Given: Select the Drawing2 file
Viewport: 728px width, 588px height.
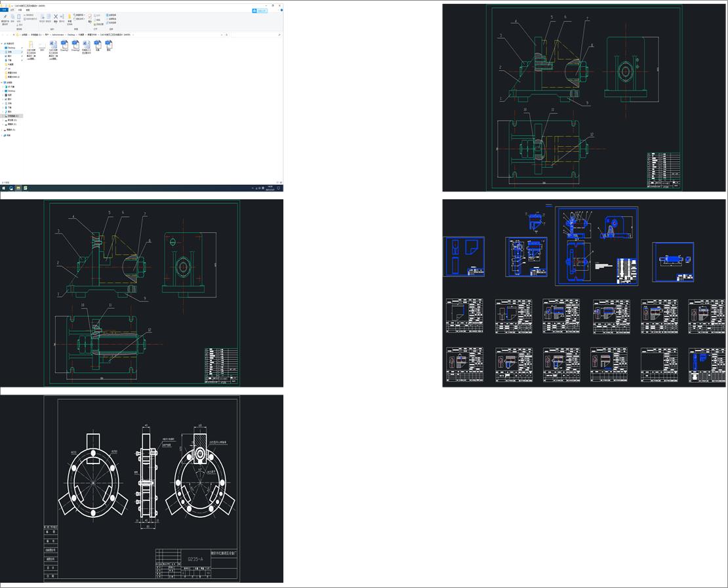Looking at the screenshot, I should click(75, 45).
